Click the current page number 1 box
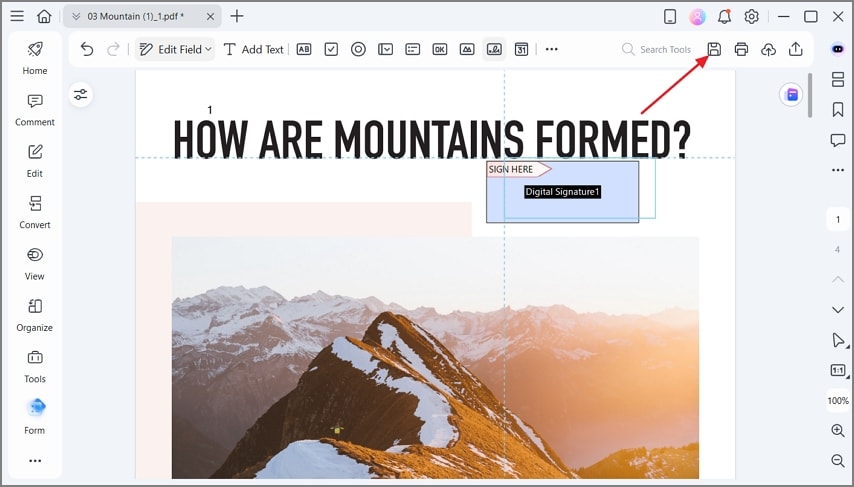Viewport: 854px width, 487px height. coord(838,220)
